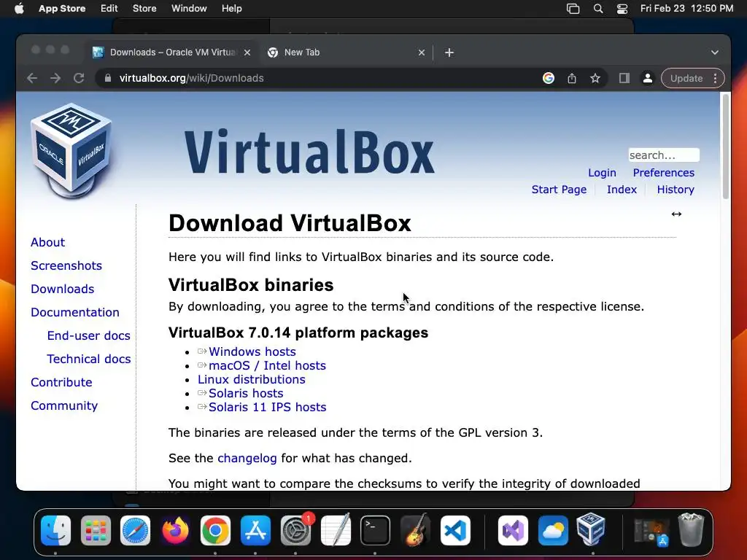Open System Settings from the Dock
Screen dimensions: 747x560
295,530
